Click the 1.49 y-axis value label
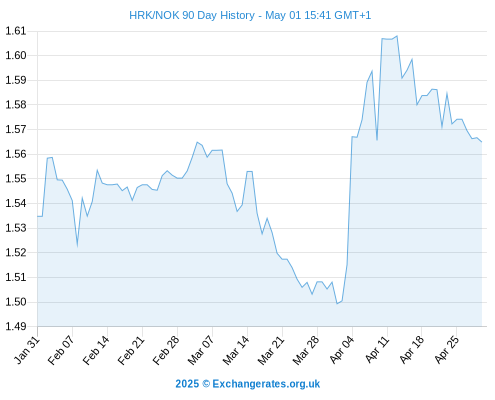The width and height of the screenshot is (495, 400). coord(15,326)
